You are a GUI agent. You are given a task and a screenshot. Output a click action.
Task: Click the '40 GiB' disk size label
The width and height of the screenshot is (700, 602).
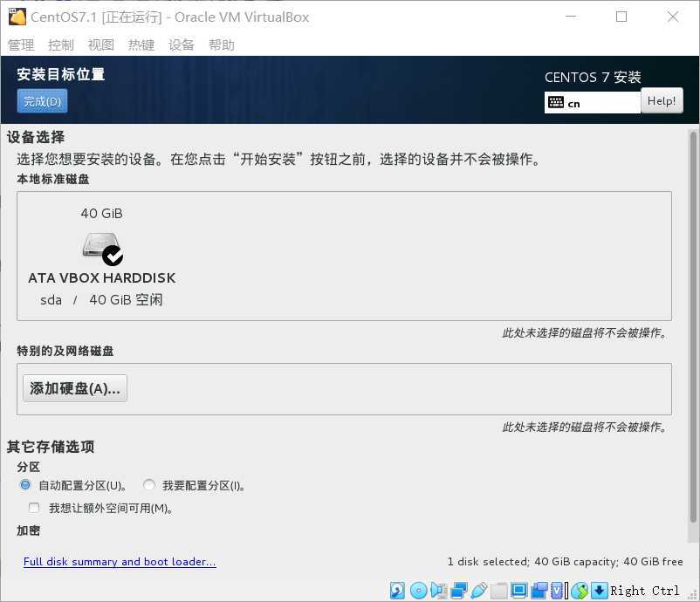click(x=102, y=213)
